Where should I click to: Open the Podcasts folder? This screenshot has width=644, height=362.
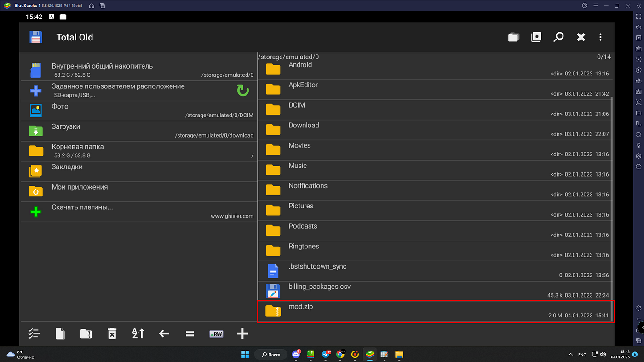click(x=435, y=231)
